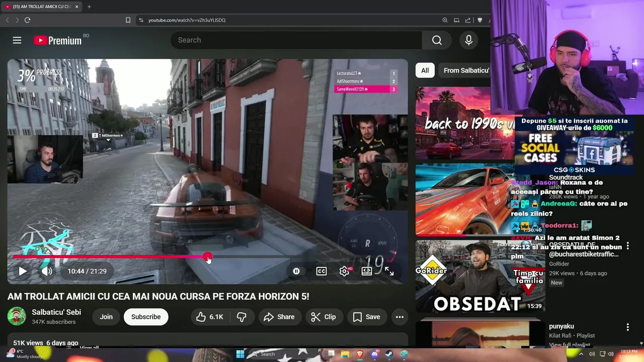Click the youtube.com address bar URL
The width and height of the screenshot is (644, 362).
(187, 20)
